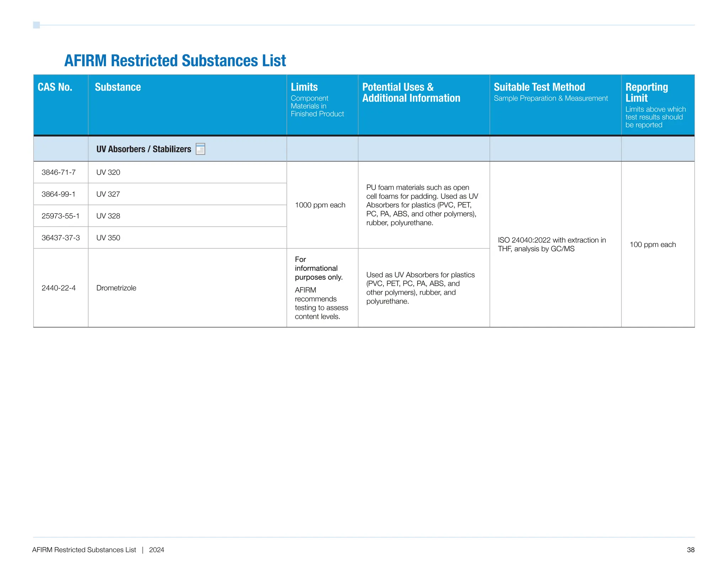Click the ISO 24040:2022 test method text

tap(552, 244)
